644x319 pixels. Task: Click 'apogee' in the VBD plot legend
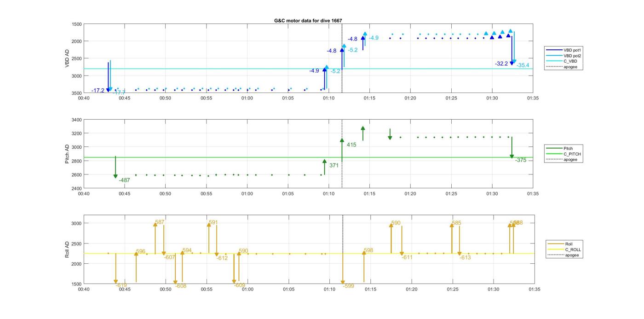[570, 67]
